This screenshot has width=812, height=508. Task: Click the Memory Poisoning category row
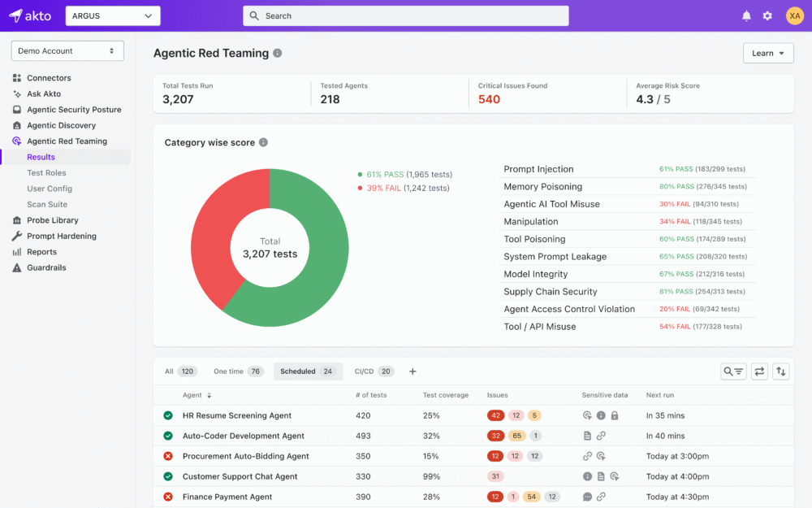coord(628,187)
